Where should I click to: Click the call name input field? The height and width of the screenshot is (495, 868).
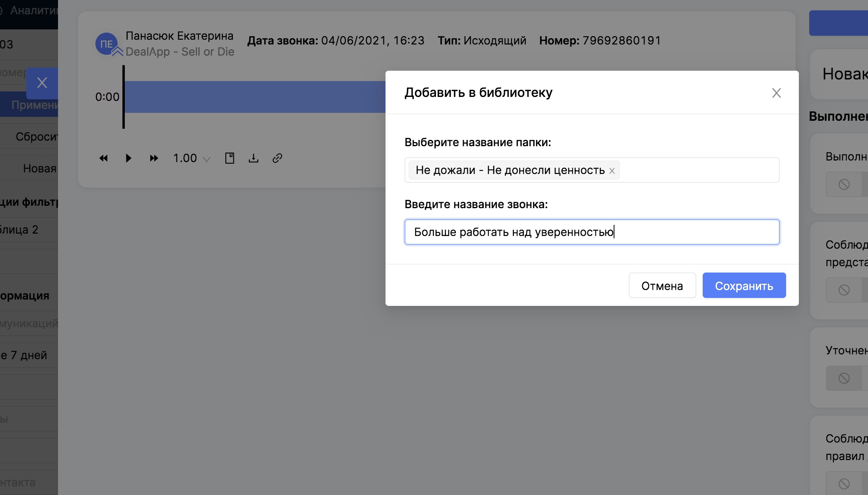coord(591,232)
